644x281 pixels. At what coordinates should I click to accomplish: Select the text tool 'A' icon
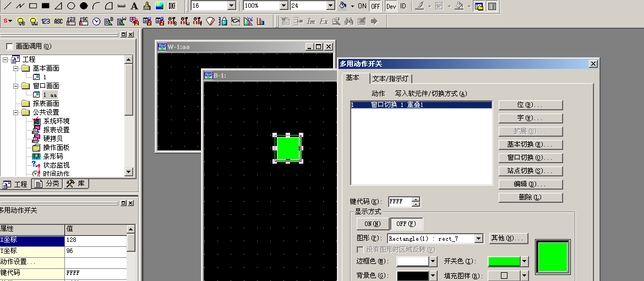134,6
